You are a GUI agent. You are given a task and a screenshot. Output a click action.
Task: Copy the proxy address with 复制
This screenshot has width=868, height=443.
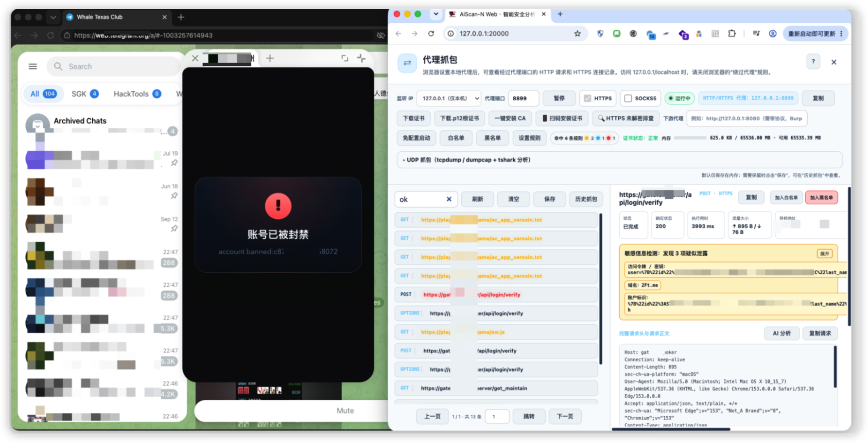pos(818,98)
